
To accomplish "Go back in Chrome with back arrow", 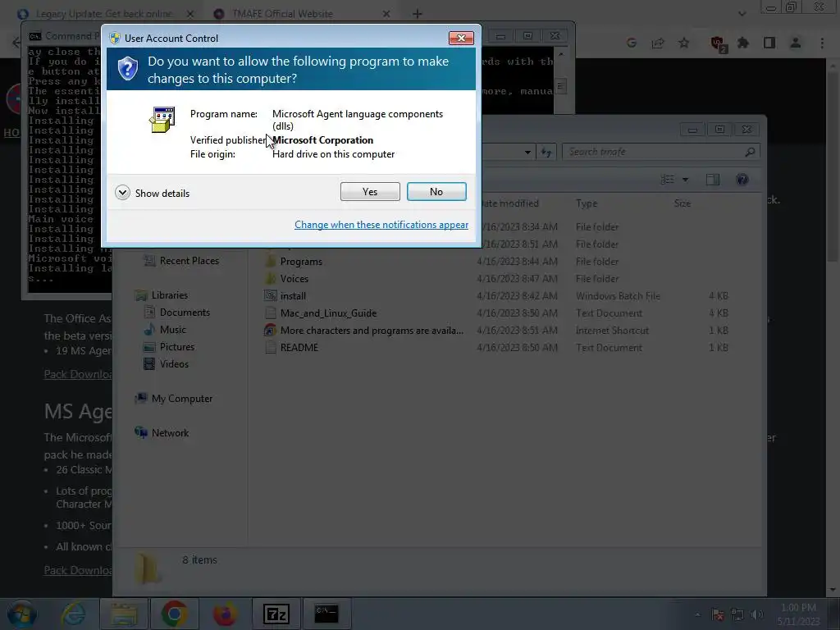I will pyautogui.click(x=16, y=43).
